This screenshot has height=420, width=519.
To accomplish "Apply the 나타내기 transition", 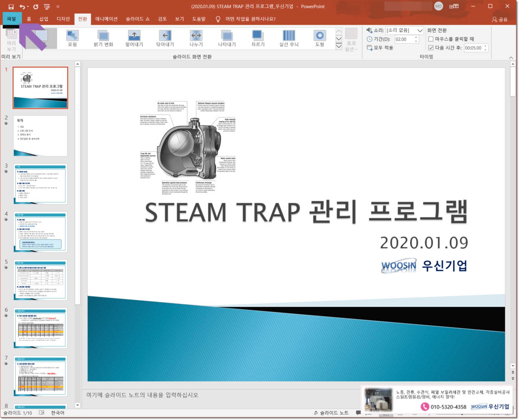I will point(227,38).
